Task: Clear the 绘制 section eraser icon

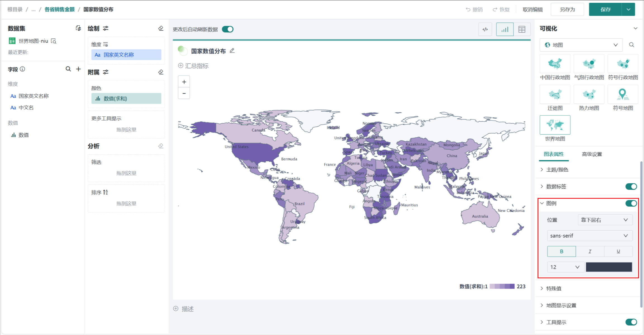Action: pos(161,28)
